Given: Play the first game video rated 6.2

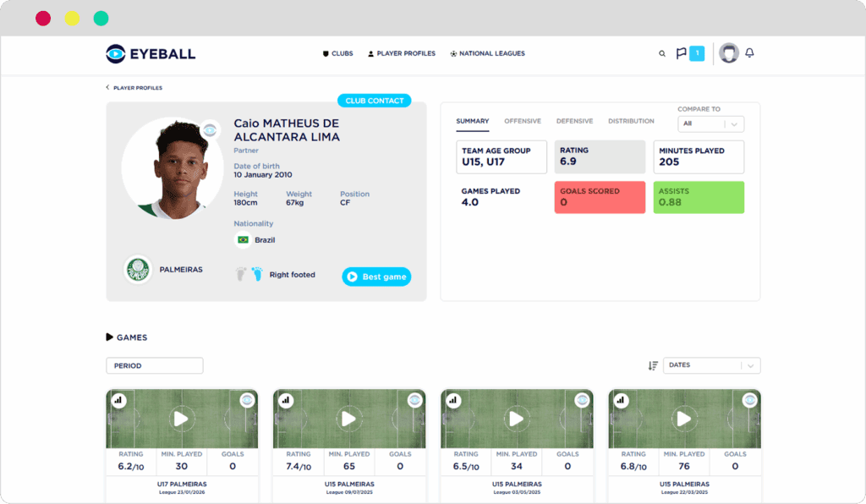Looking at the screenshot, I should 180,419.
